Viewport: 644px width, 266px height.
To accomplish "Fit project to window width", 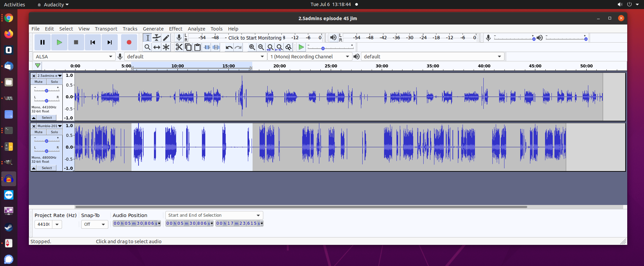I will coord(279,47).
